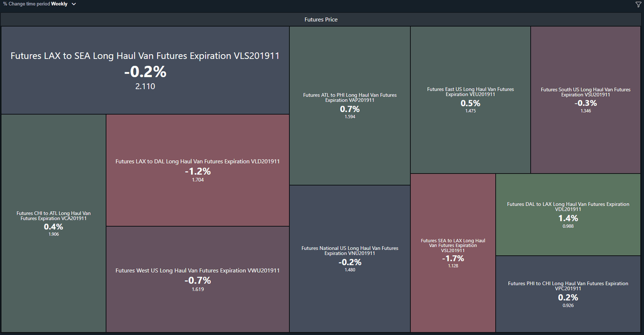Click the dropdown chevron beside Weekly

click(74, 4)
